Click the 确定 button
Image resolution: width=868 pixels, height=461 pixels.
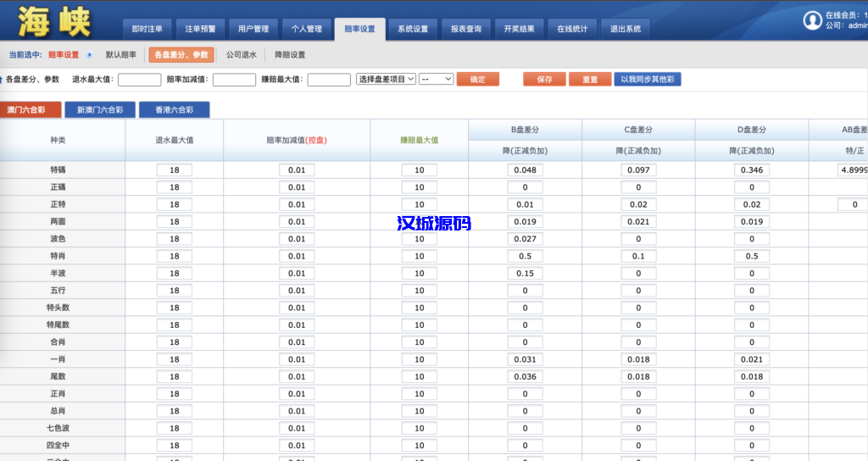[478, 79]
